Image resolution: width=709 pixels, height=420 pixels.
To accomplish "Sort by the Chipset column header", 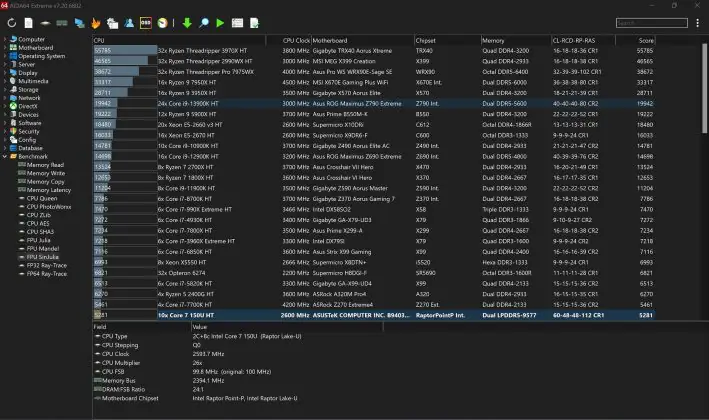I will tap(447, 40).
